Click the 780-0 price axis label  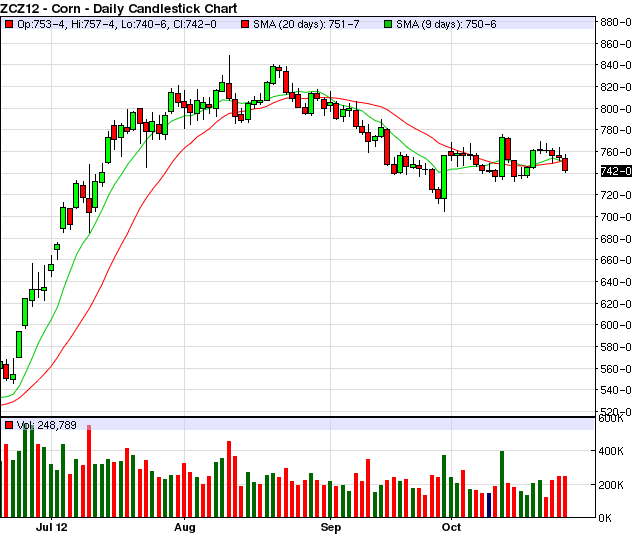(616, 130)
